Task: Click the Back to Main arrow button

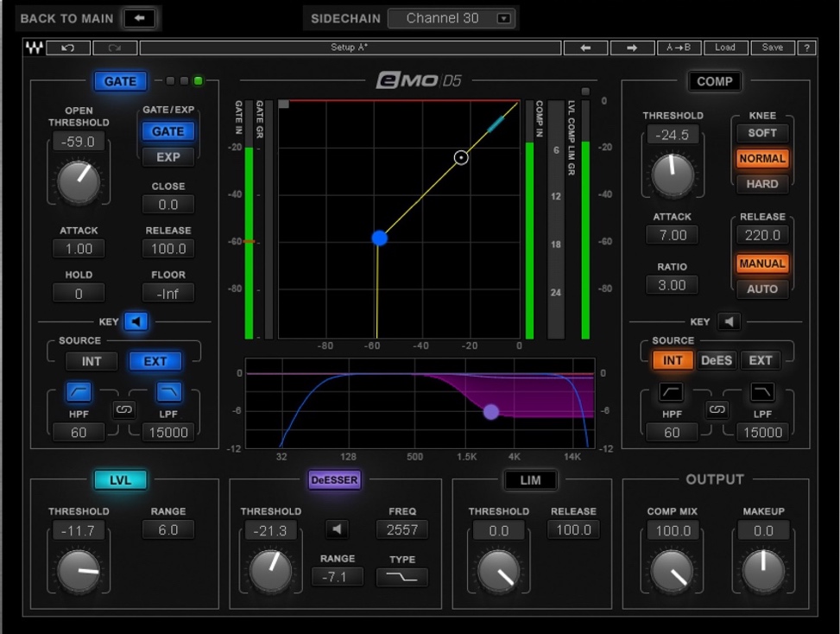Action: 139,18
